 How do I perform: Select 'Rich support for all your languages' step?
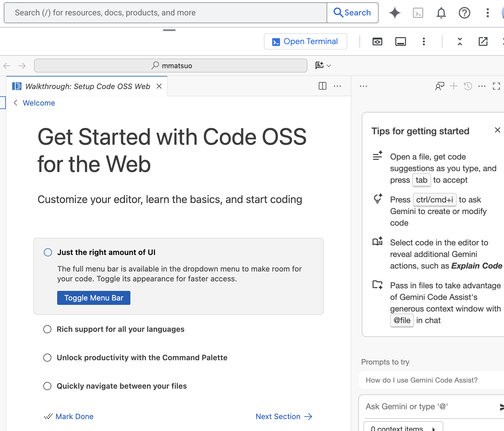[x=120, y=329]
